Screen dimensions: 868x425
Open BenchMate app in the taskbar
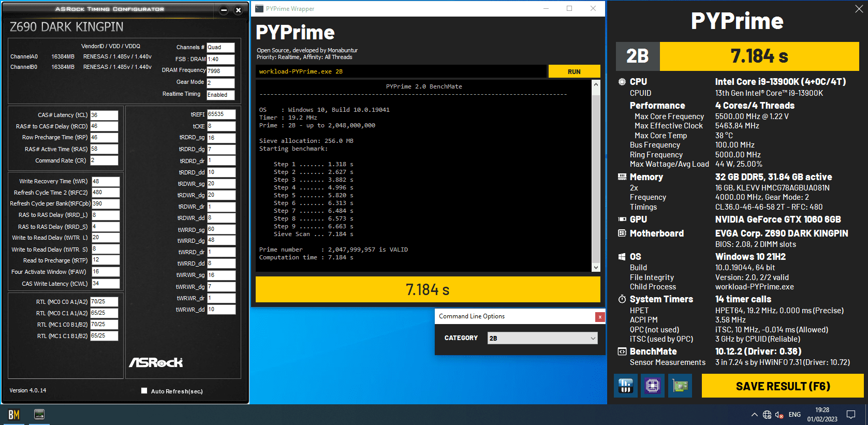click(13, 415)
